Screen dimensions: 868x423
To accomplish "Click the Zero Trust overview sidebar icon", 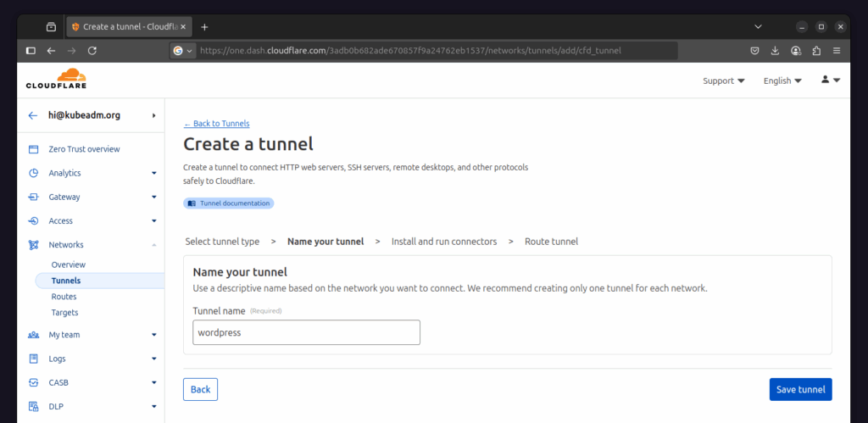I will pyautogui.click(x=33, y=149).
